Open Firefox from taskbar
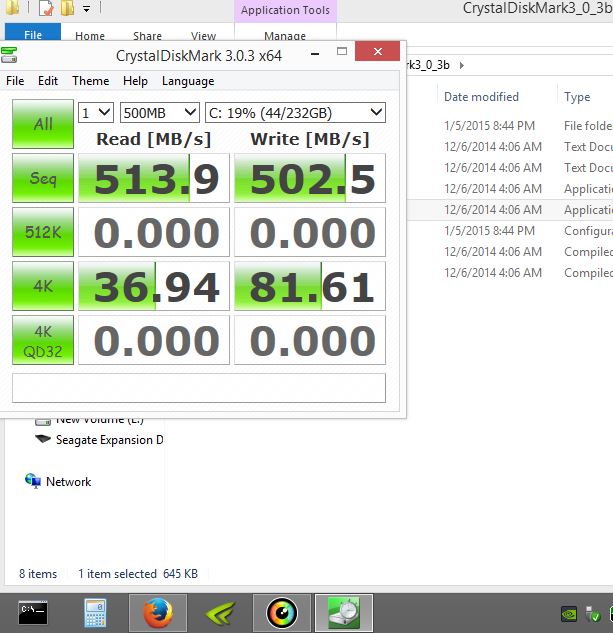This screenshot has height=633, width=613. point(158,613)
